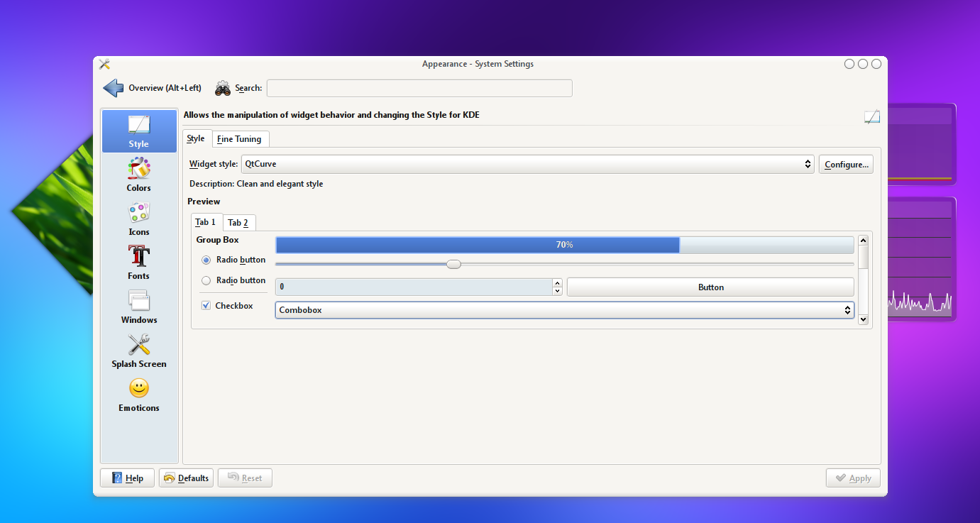Click the binoculars search icon

click(223, 88)
